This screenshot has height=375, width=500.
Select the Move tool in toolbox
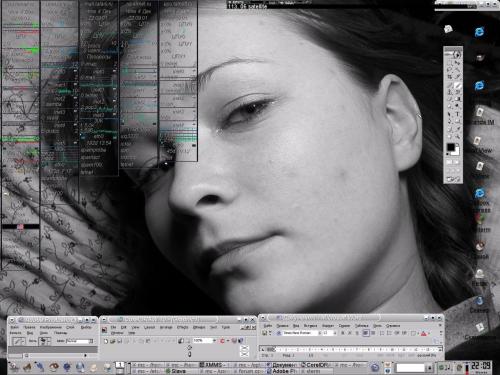457,63
